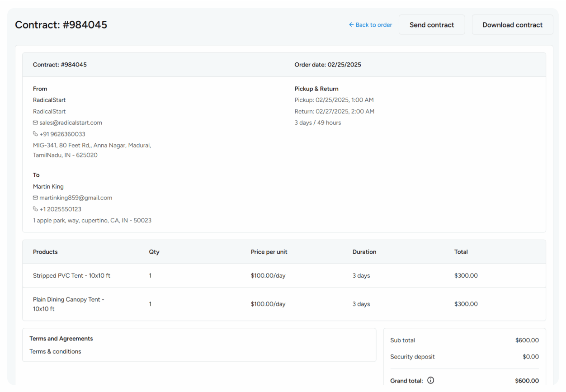
Task: Click the envelope icon beside sales@radicalstart.com
Action: [x=35, y=123]
